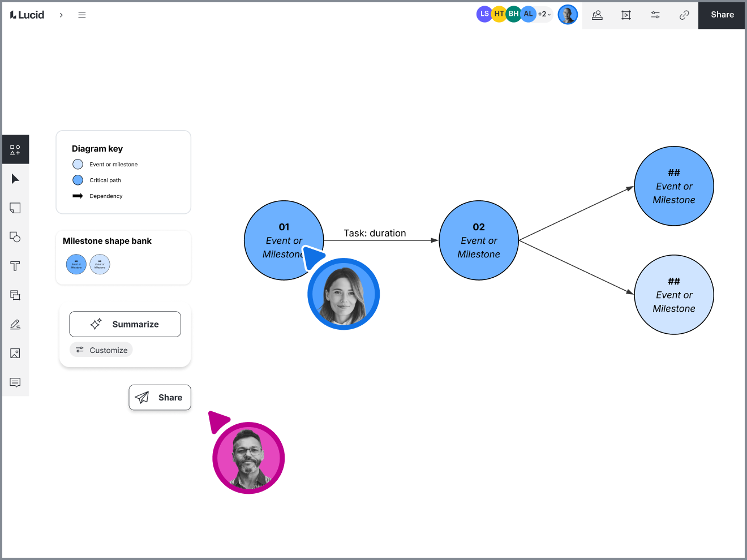Open the hamburger menu

[82, 15]
